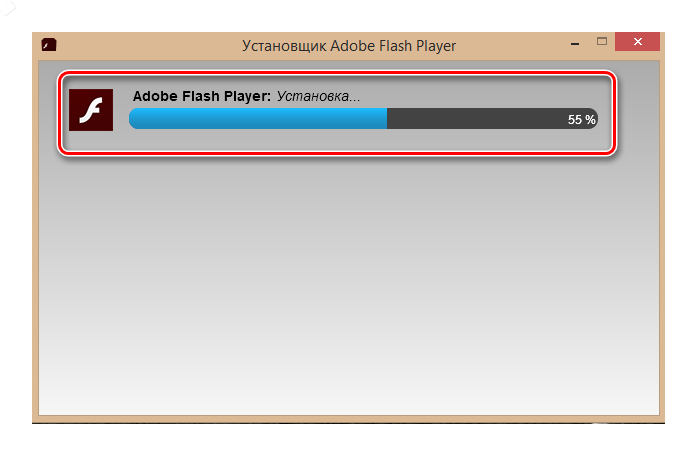
Task: Click the words Flash Player in window title
Action: coord(416,46)
